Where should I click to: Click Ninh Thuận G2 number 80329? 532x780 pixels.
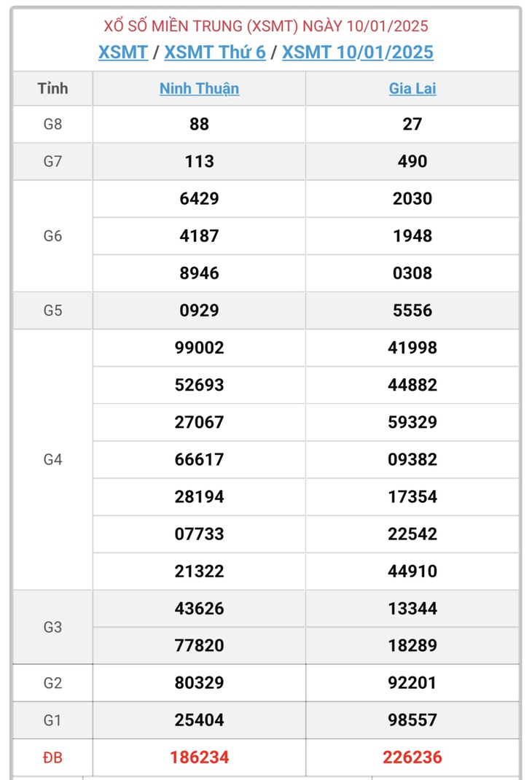(200, 682)
